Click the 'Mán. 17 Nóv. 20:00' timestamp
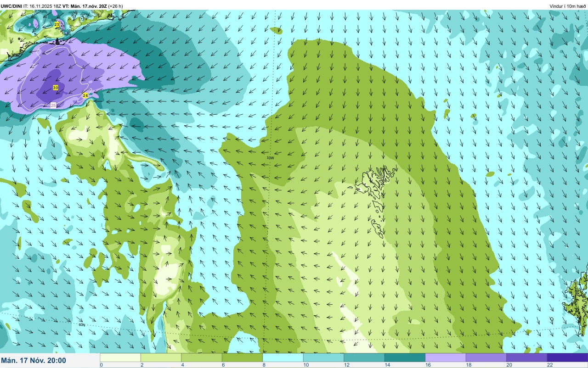Screen dimensions: 588x368 (34, 360)
